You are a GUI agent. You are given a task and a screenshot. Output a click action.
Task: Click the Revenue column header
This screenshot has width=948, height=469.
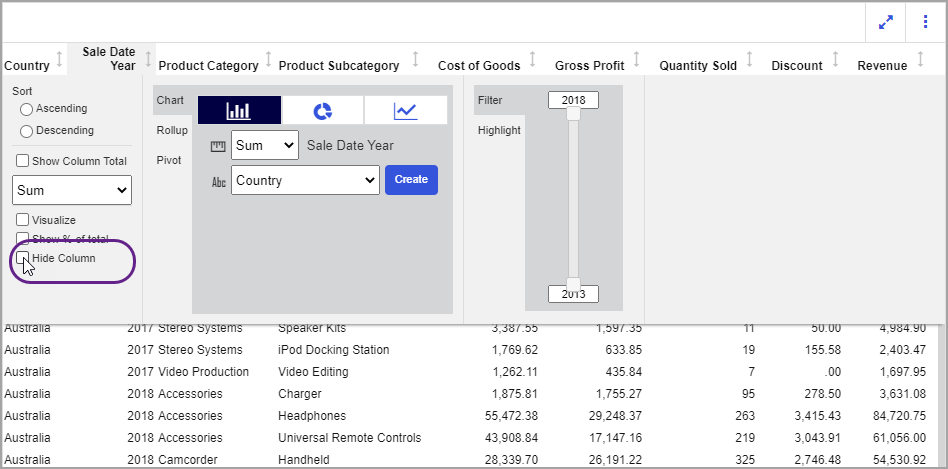tap(882, 66)
